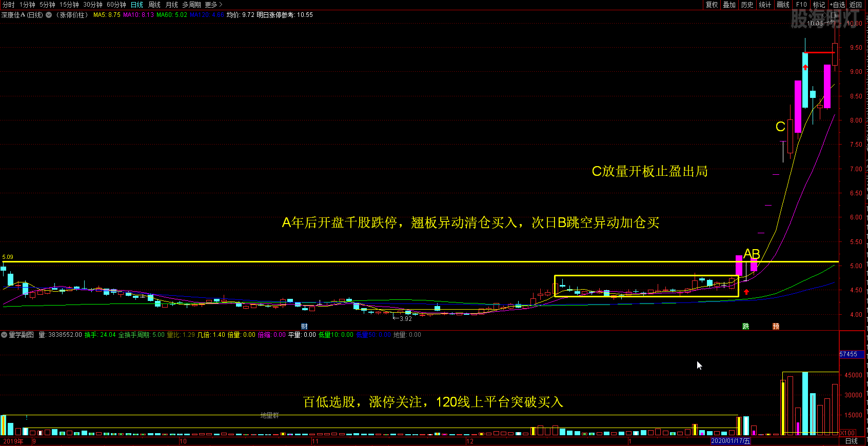868x446 pixels.
Task: Click the MA60: 5.02 value
Action: pos(172,15)
